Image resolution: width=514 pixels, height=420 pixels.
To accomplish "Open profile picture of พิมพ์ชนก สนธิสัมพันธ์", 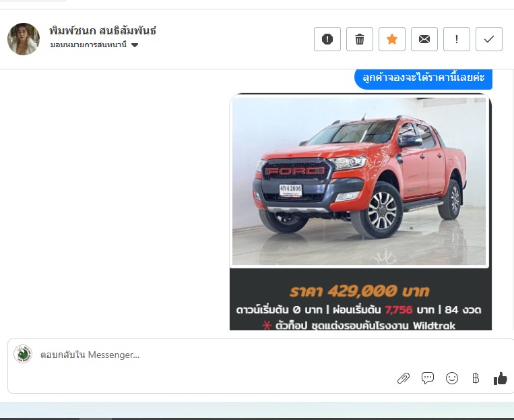I will pyautogui.click(x=24, y=39).
